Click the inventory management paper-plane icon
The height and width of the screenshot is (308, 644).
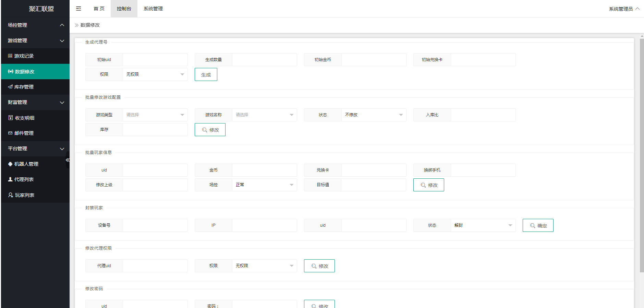coord(10,87)
